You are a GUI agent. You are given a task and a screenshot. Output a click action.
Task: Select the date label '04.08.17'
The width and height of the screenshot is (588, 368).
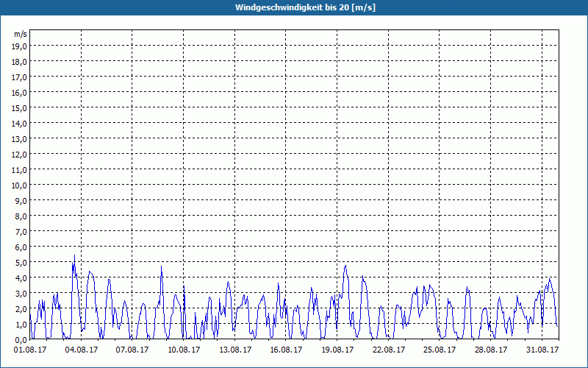[82, 350]
